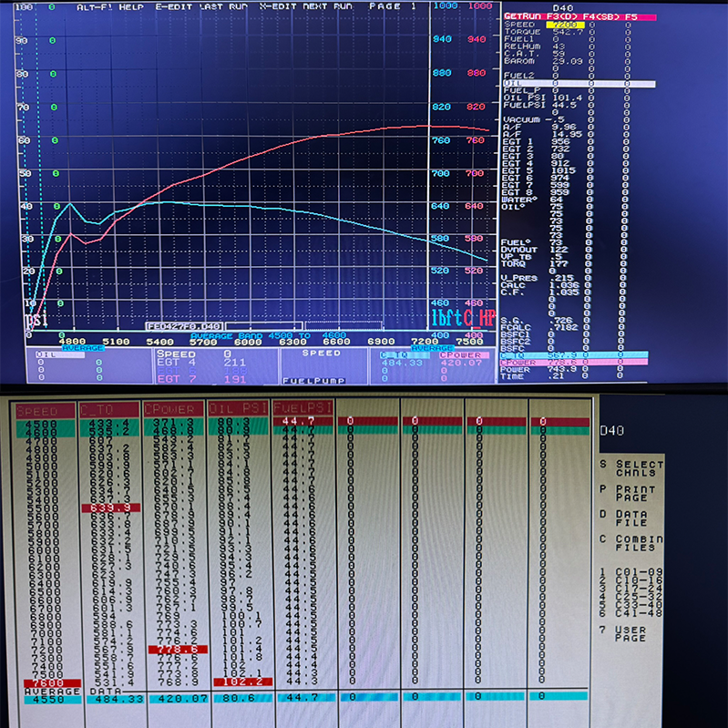Click the FE0427F0.040 file name label
728x728 pixels.
tap(184, 325)
